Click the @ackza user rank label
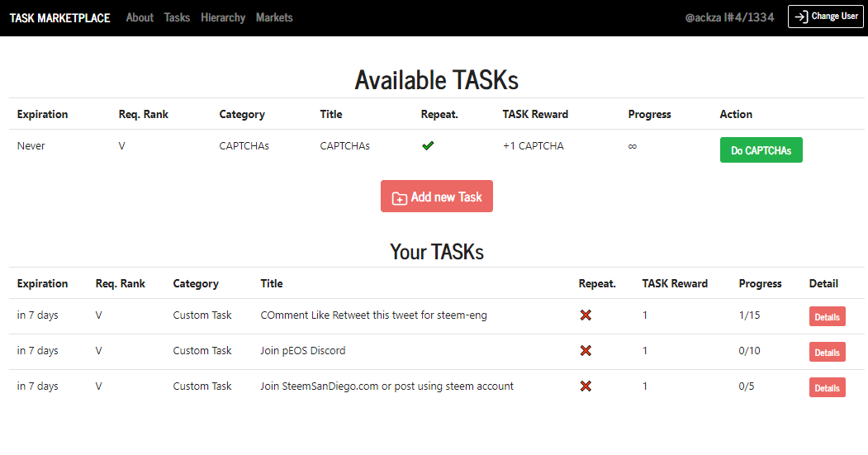868x455 pixels. pyautogui.click(x=729, y=17)
